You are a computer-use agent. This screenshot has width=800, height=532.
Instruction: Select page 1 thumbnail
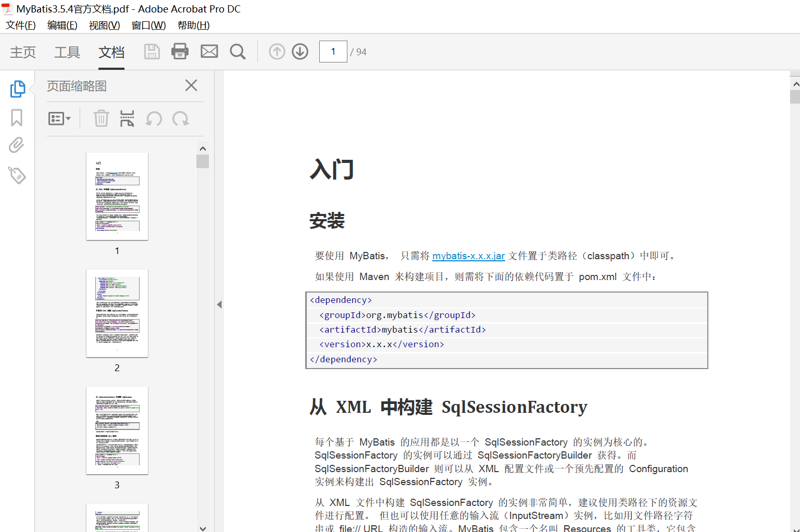pyautogui.click(x=117, y=196)
